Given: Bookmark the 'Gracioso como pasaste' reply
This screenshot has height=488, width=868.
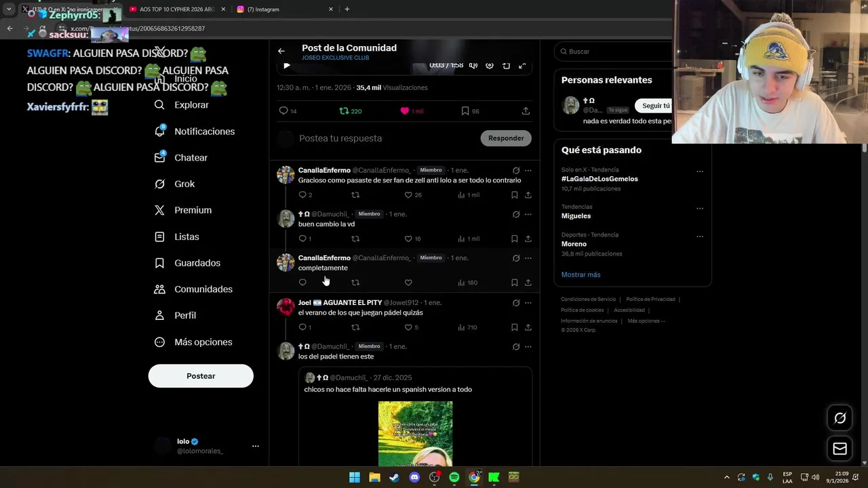Looking at the screenshot, I should coord(515,195).
